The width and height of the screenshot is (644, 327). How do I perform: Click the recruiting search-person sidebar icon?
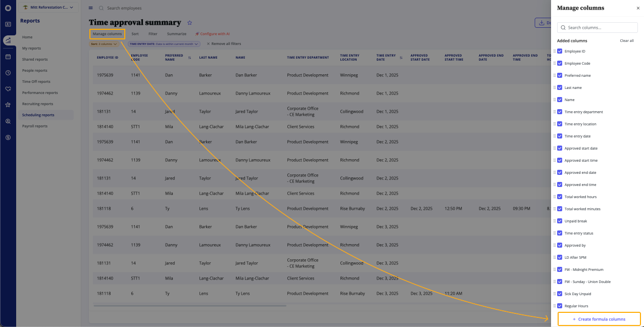click(8, 121)
